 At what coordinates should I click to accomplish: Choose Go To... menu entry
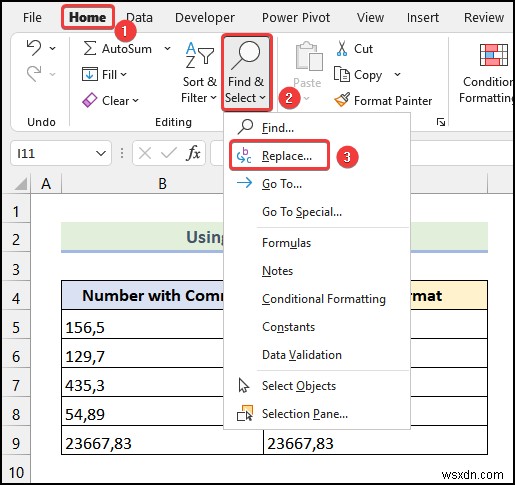(x=317, y=184)
